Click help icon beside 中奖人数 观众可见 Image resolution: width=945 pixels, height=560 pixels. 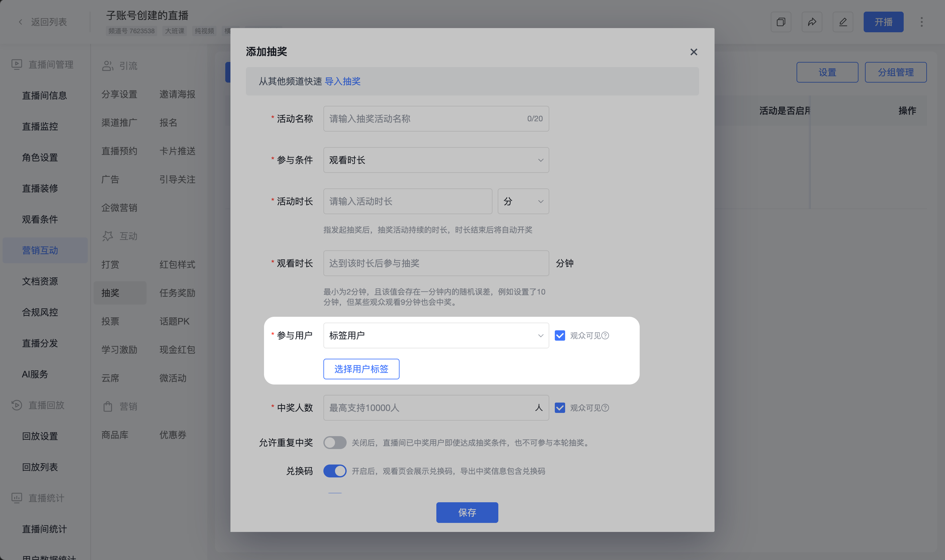click(605, 408)
